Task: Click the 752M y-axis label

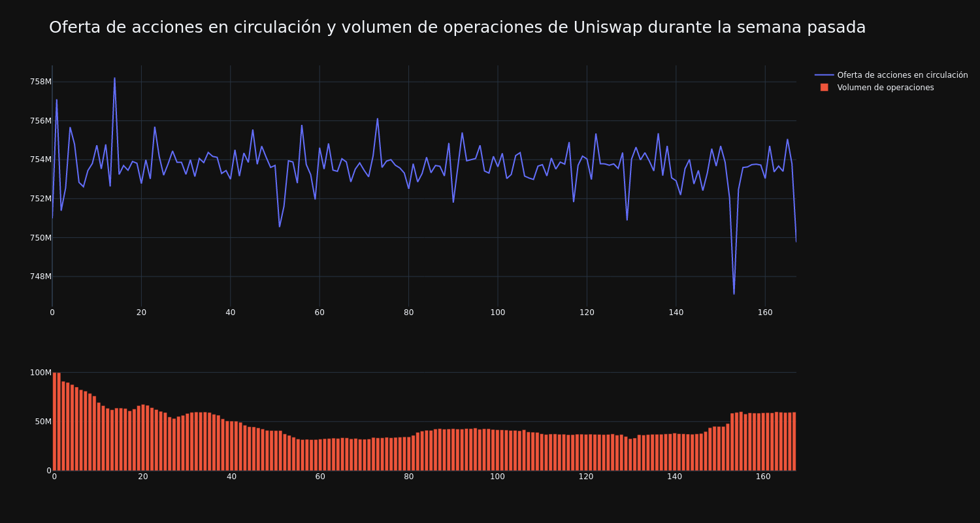Action: click(x=41, y=199)
